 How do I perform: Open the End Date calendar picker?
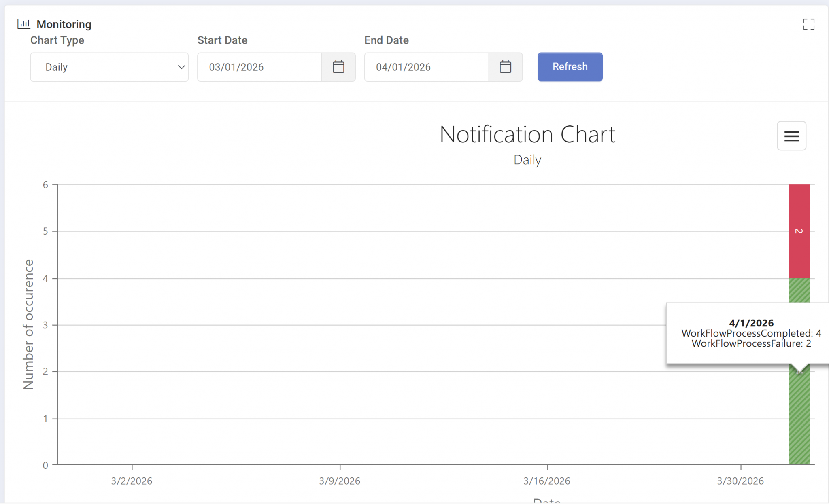[x=505, y=67]
